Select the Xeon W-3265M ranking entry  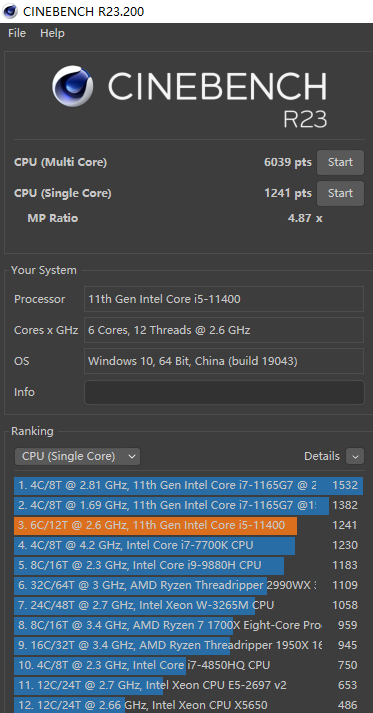click(x=188, y=605)
